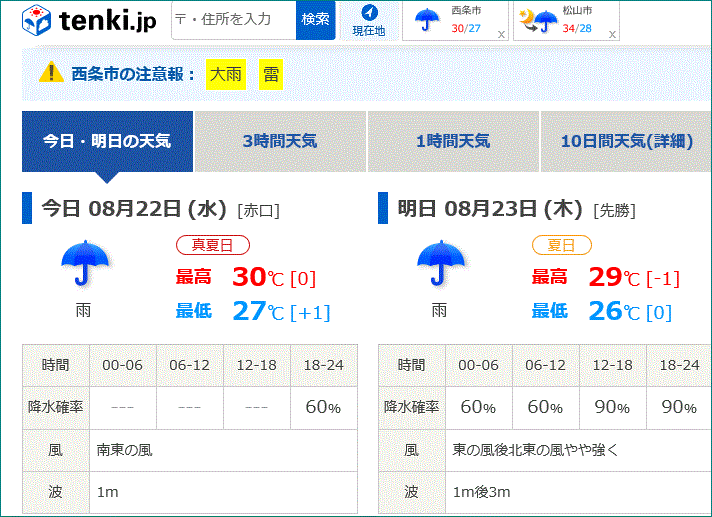
Task: Click the orange 夏日 badge
Action: tap(562, 245)
